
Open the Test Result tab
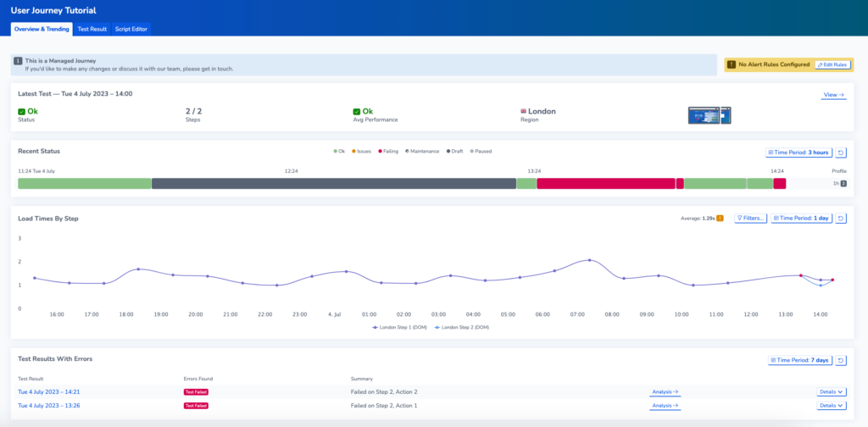point(92,29)
